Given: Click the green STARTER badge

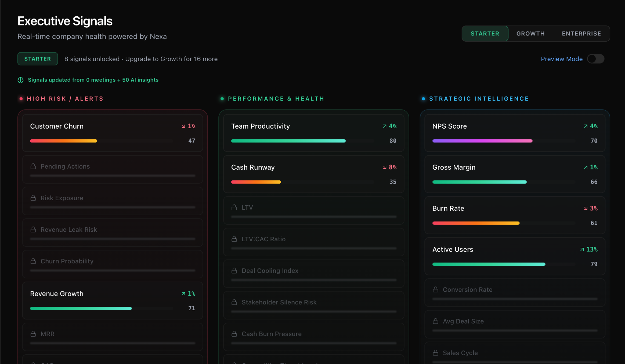Looking at the screenshot, I should (x=37, y=59).
